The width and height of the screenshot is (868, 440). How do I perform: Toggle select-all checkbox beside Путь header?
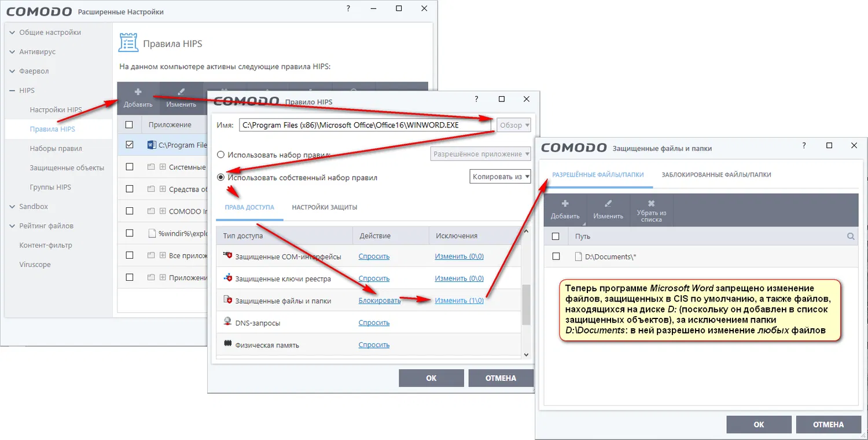click(x=556, y=236)
